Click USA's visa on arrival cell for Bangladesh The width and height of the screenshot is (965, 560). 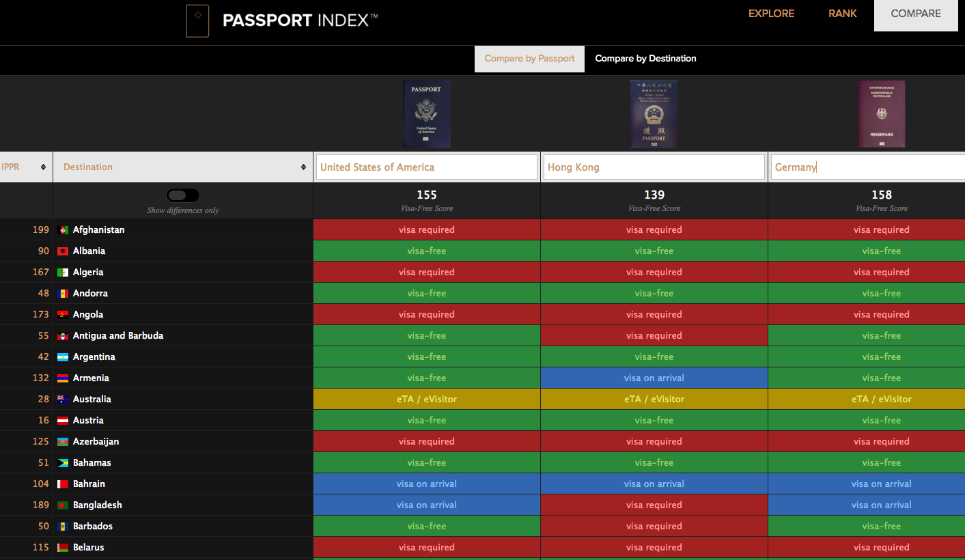427,505
